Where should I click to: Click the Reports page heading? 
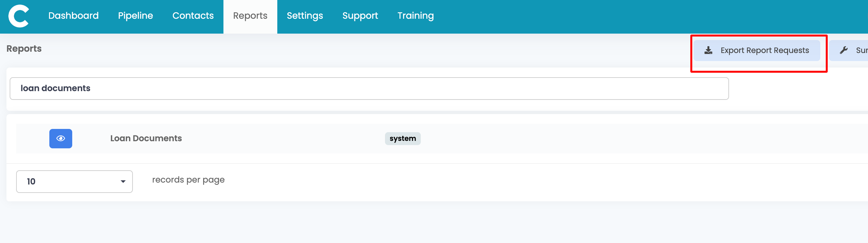(x=24, y=48)
